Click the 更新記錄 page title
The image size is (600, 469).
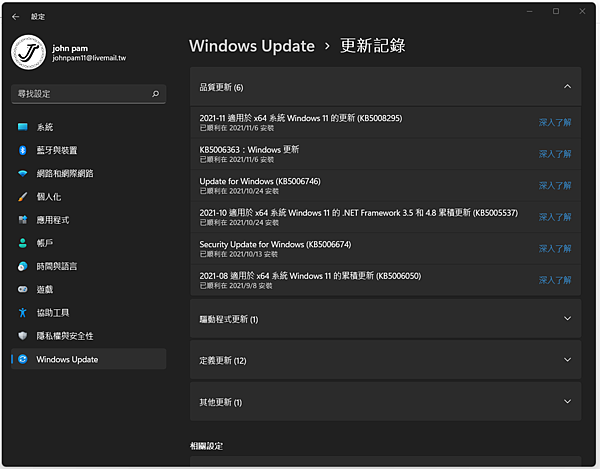tap(373, 46)
